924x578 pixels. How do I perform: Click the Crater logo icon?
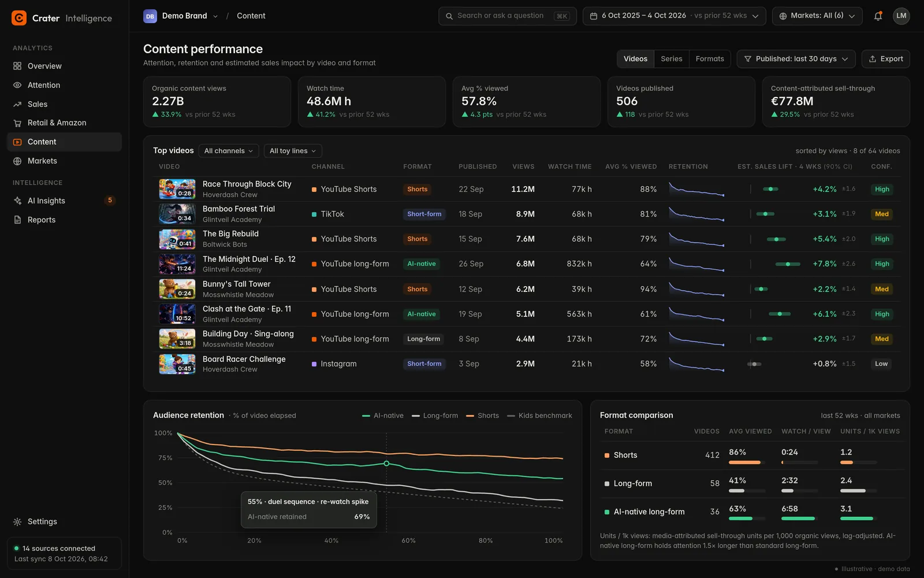tap(19, 18)
